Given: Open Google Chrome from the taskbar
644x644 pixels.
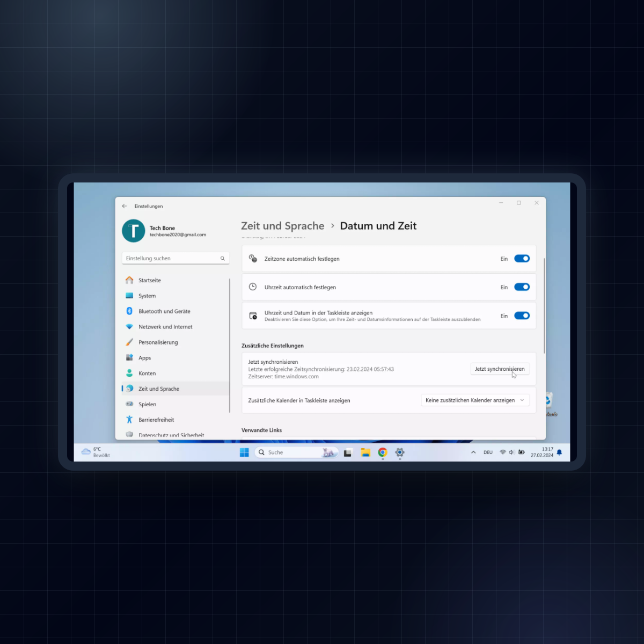Looking at the screenshot, I should tap(383, 452).
